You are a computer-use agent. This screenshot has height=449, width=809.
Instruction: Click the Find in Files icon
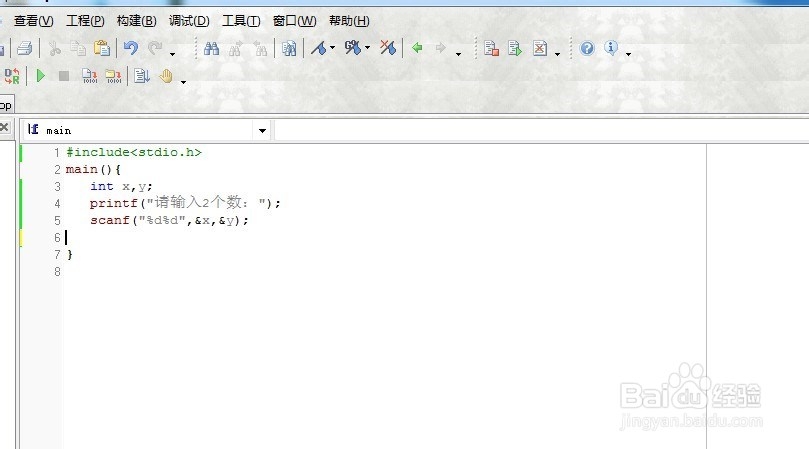[289, 49]
